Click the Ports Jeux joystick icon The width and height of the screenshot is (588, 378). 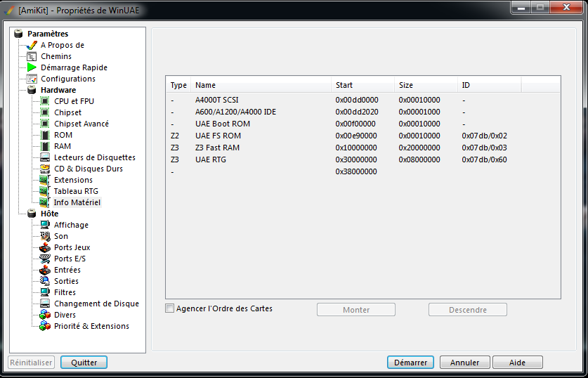(x=45, y=247)
